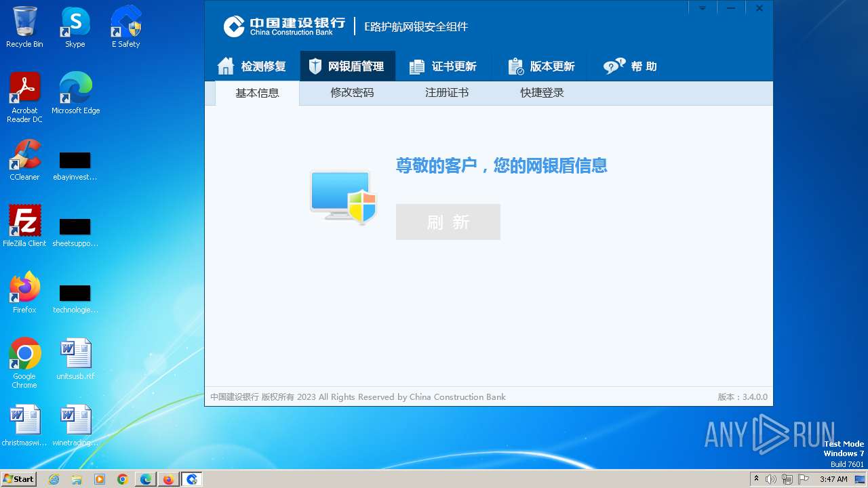The image size is (868, 488).
Task: Select CCB app taskbar button
Action: [x=192, y=479]
